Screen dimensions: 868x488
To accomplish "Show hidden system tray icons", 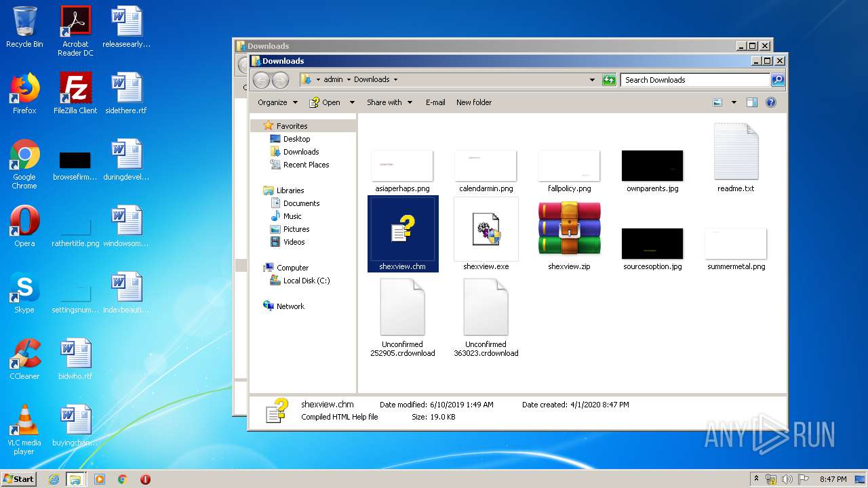I will coord(756,479).
